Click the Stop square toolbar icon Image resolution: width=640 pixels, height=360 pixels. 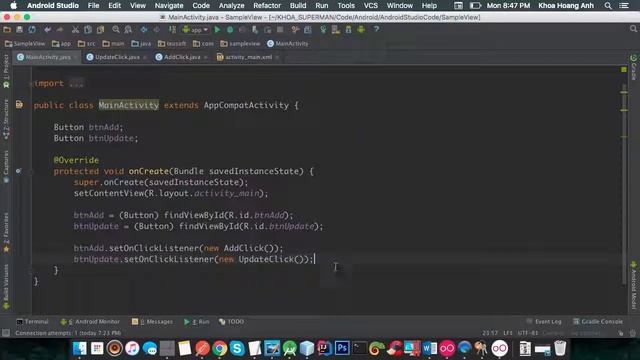(x=280, y=29)
